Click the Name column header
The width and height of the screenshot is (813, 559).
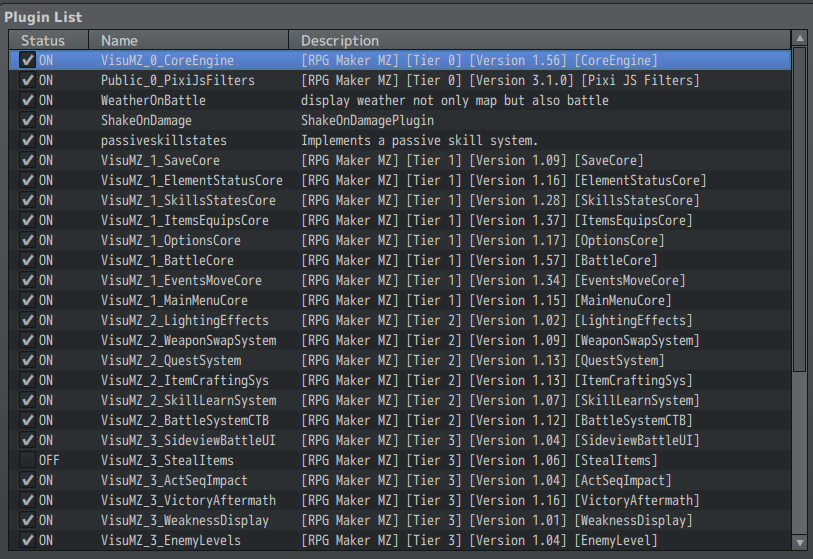(188, 40)
